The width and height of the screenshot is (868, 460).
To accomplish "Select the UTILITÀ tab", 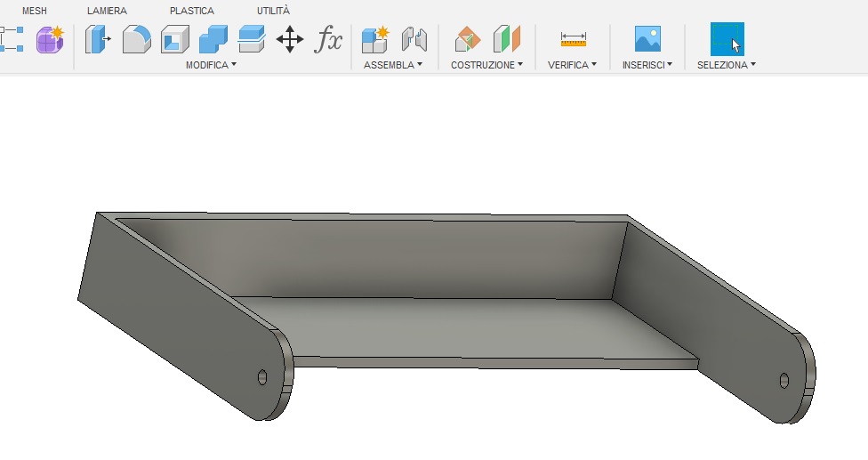I will pyautogui.click(x=273, y=11).
